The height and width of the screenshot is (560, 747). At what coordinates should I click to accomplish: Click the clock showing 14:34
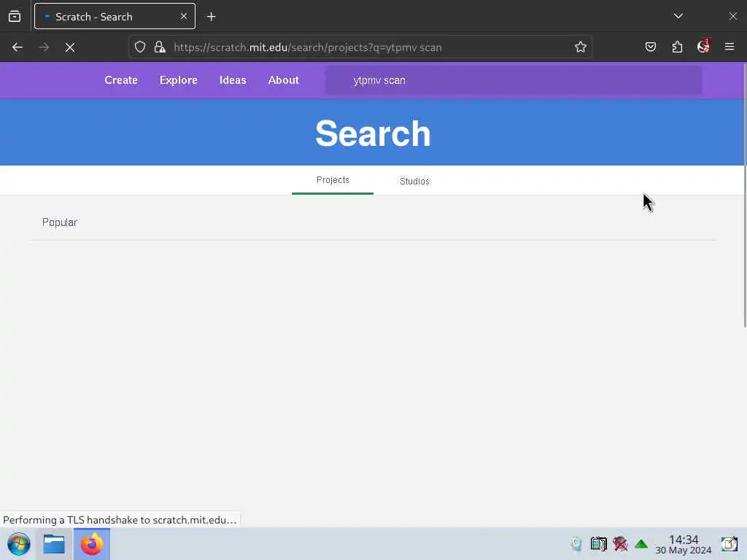(683, 544)
